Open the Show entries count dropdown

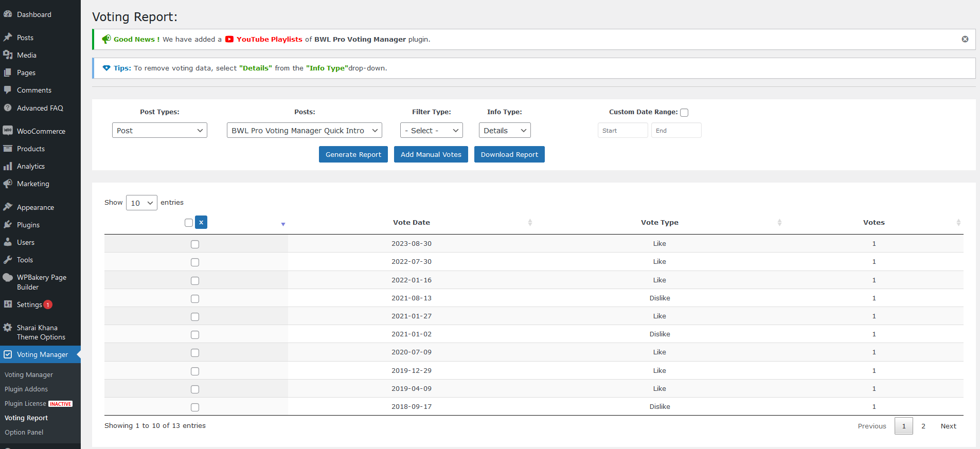141,203
